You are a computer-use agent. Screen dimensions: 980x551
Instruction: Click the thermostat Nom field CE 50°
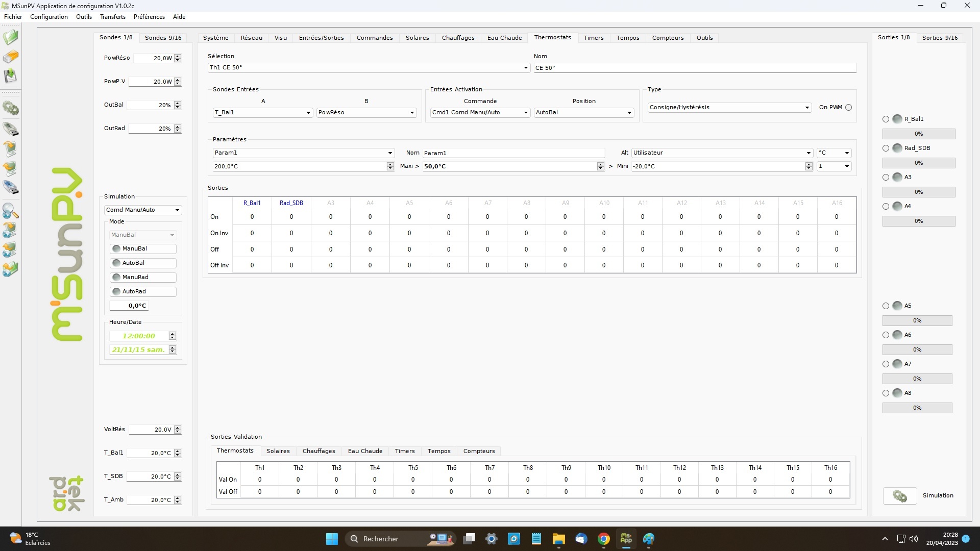[x=694, y=68]
